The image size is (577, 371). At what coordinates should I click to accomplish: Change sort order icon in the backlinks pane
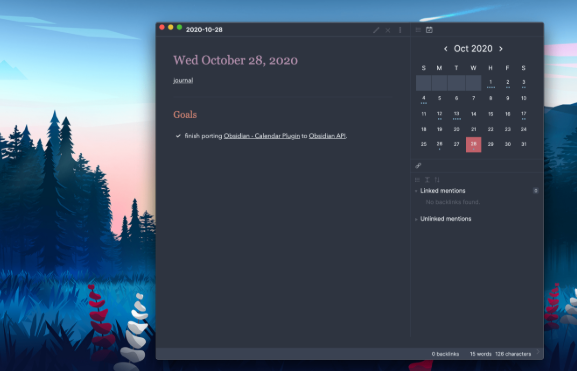click(x=437, y=180)
